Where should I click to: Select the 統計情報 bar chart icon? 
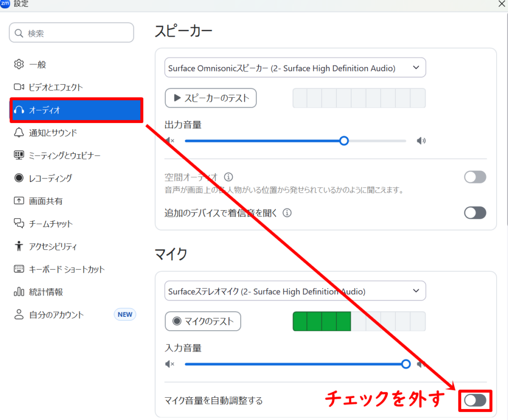coord(18,292)
